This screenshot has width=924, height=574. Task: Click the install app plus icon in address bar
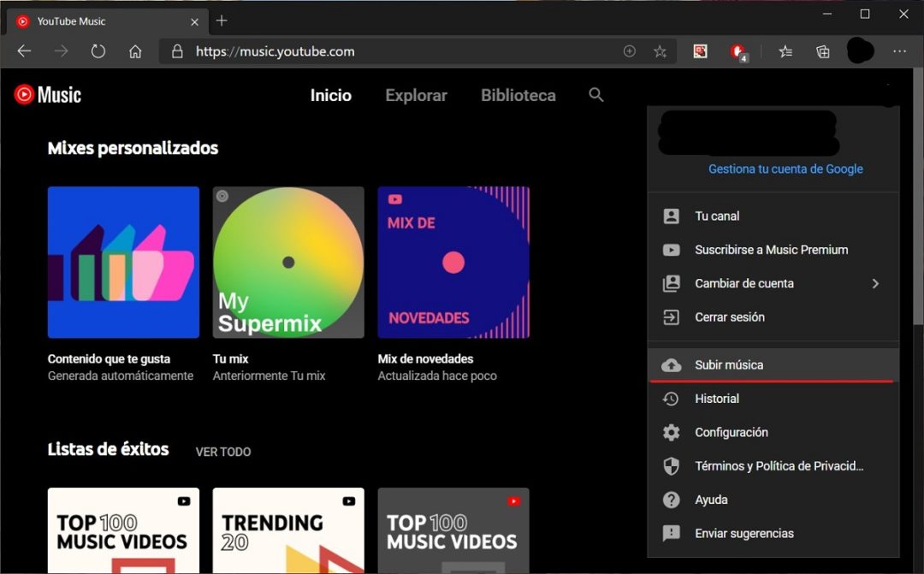coord(630,51)
